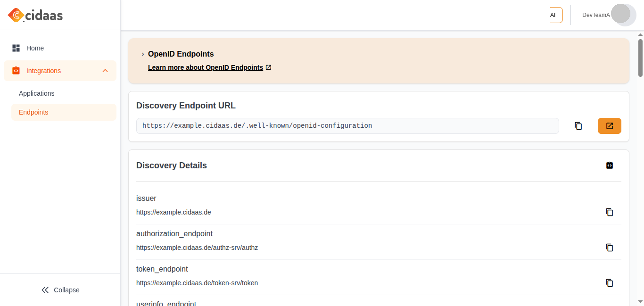Collapse the Integrations menu chevron
Image resolution: width=644 pixels, height=306 pixels.
pyautogui.click(x=105, y=71)
